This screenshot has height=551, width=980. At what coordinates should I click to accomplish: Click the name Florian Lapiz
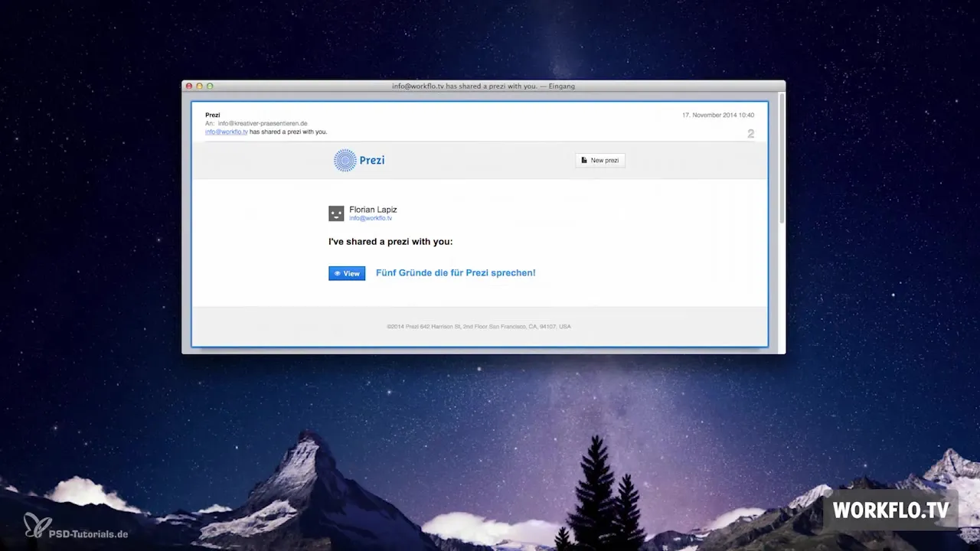(373, 209)
